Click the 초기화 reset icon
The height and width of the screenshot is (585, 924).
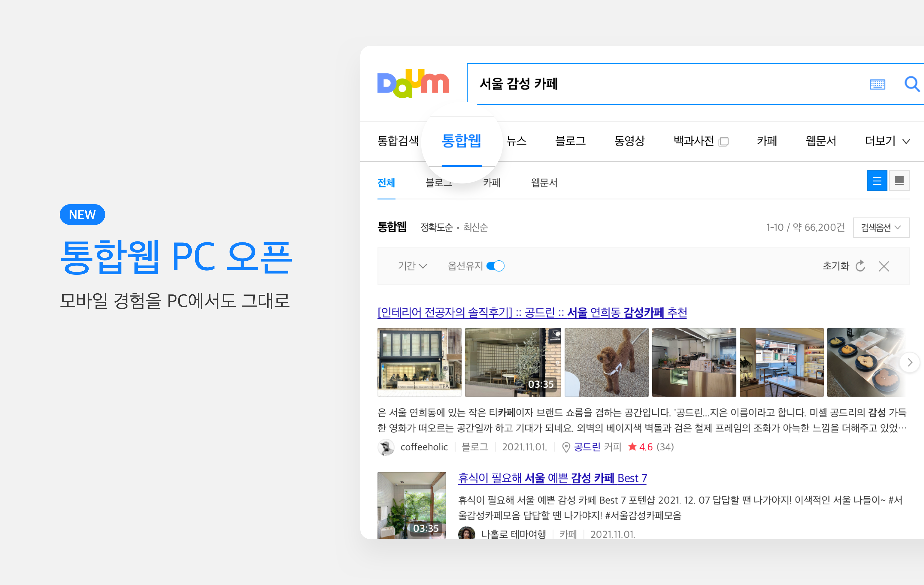tap(860, 266)
